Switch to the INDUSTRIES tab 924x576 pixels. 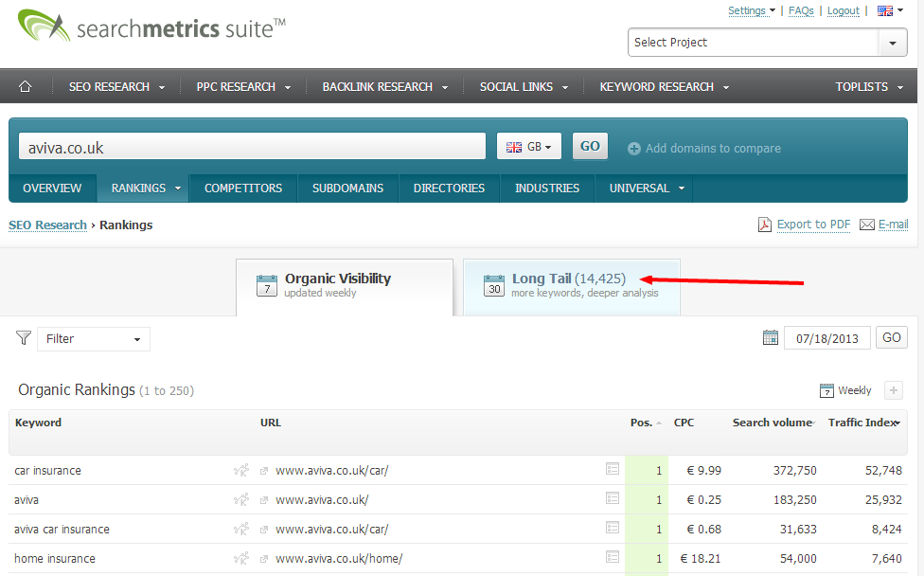coord(547,189)
